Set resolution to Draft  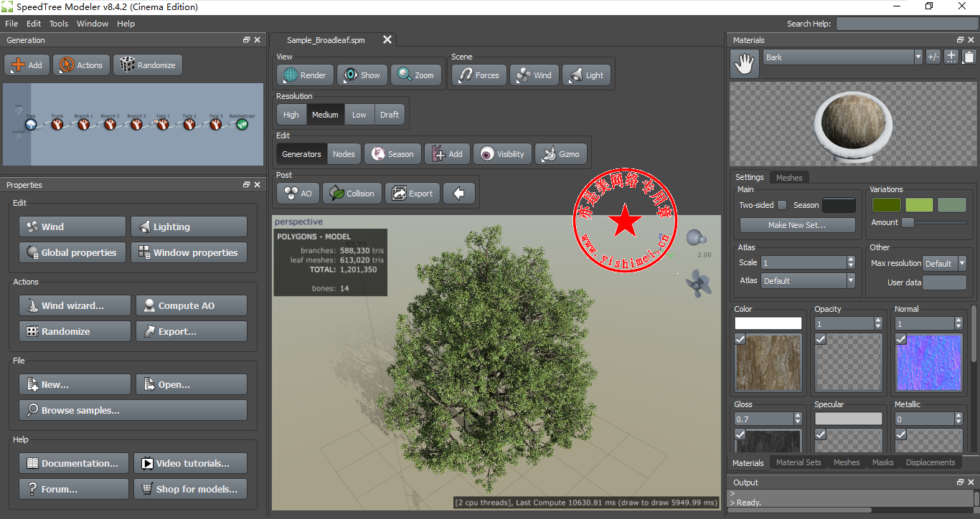[x=390, y=115]
